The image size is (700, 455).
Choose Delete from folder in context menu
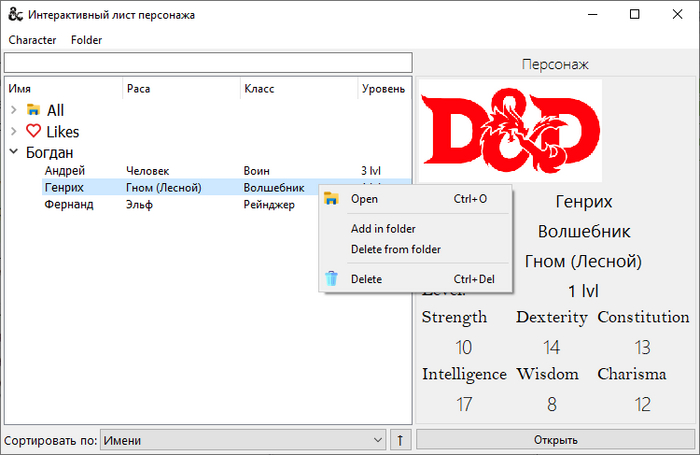coord(416,249)
